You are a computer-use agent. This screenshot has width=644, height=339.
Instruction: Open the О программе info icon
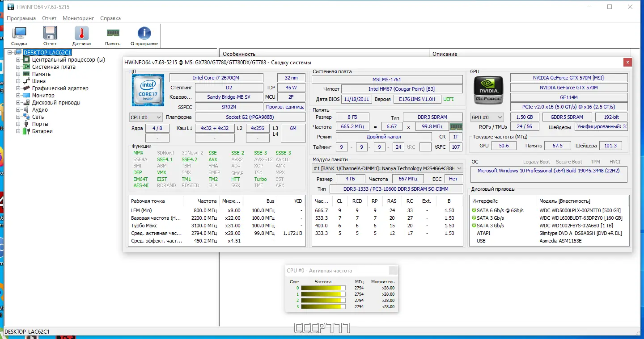coord(144,33)
